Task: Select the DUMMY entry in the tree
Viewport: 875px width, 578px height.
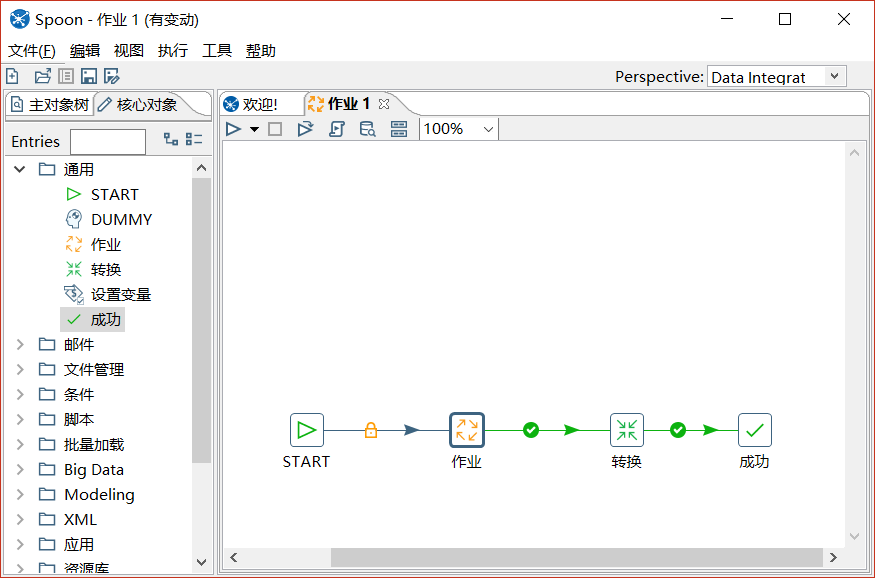Action: click(108, 219)
